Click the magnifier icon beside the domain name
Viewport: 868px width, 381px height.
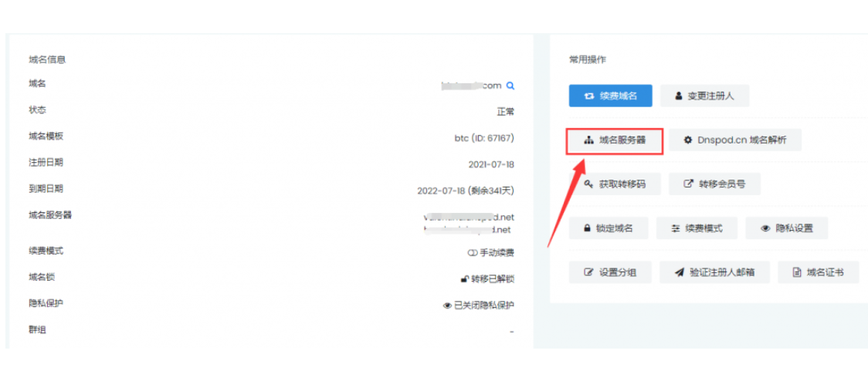(510, 86)
